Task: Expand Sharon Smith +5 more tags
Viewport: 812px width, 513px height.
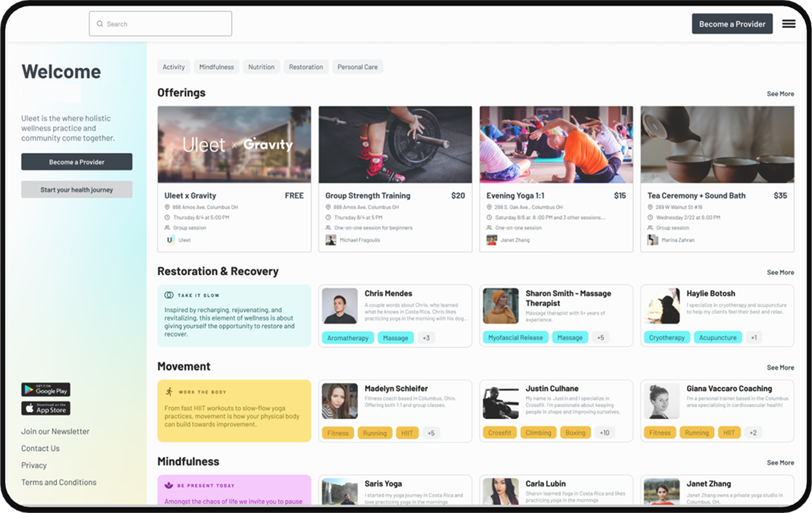Action: click(600, 337)
